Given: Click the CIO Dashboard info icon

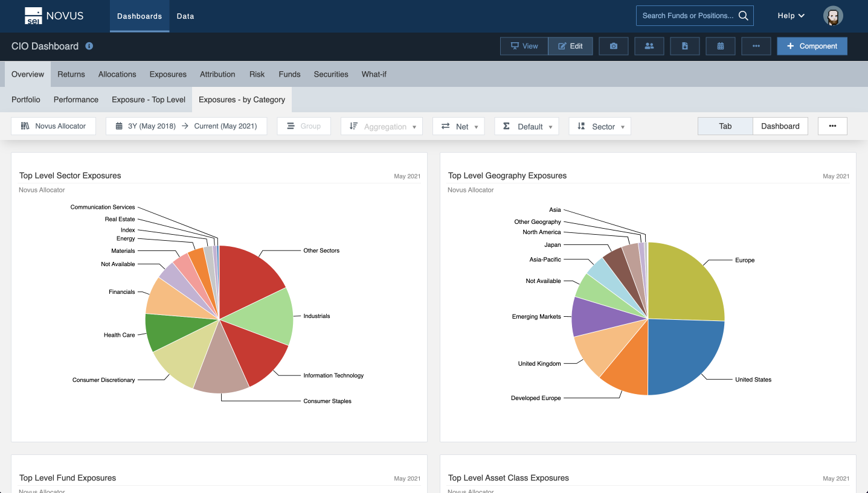Looking at the screenshot, I should coord(89,46).
